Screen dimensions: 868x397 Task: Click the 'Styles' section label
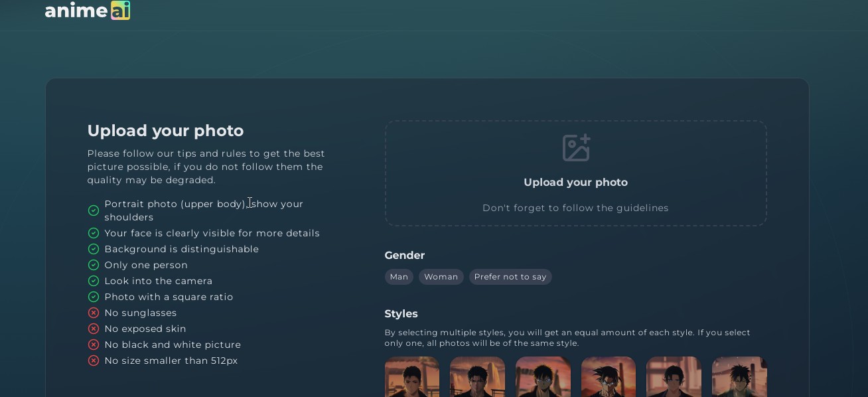(401, 313)
